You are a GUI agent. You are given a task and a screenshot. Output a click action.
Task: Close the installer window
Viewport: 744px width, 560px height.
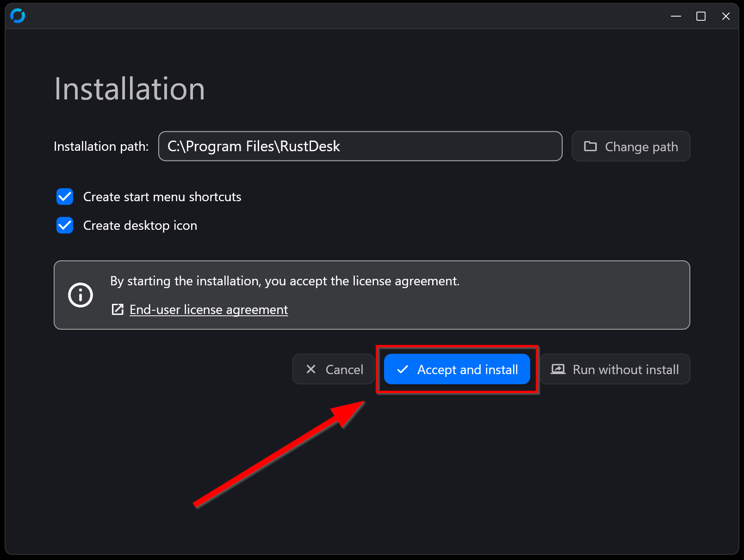pos(726,16)
